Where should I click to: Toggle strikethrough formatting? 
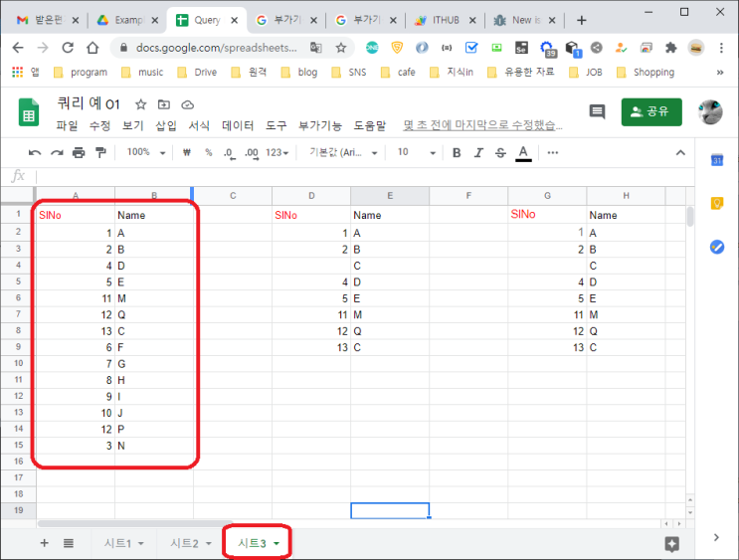tap(500, 153)
